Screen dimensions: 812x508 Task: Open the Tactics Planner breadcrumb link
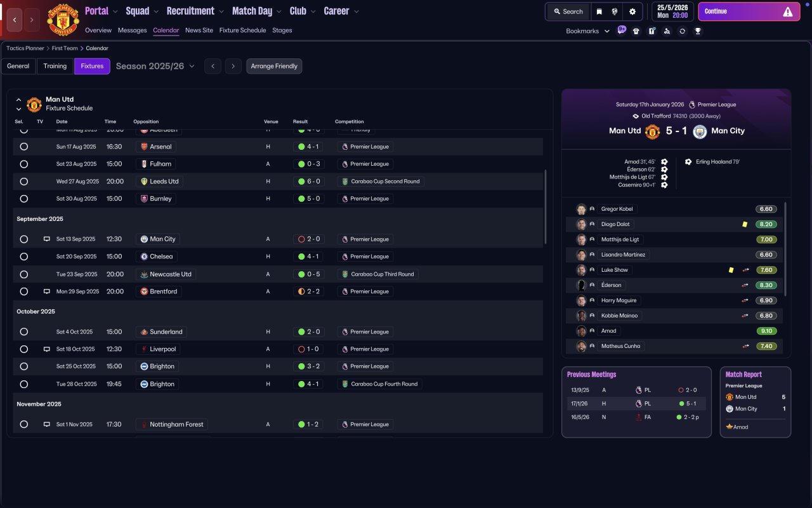point(25,48)
